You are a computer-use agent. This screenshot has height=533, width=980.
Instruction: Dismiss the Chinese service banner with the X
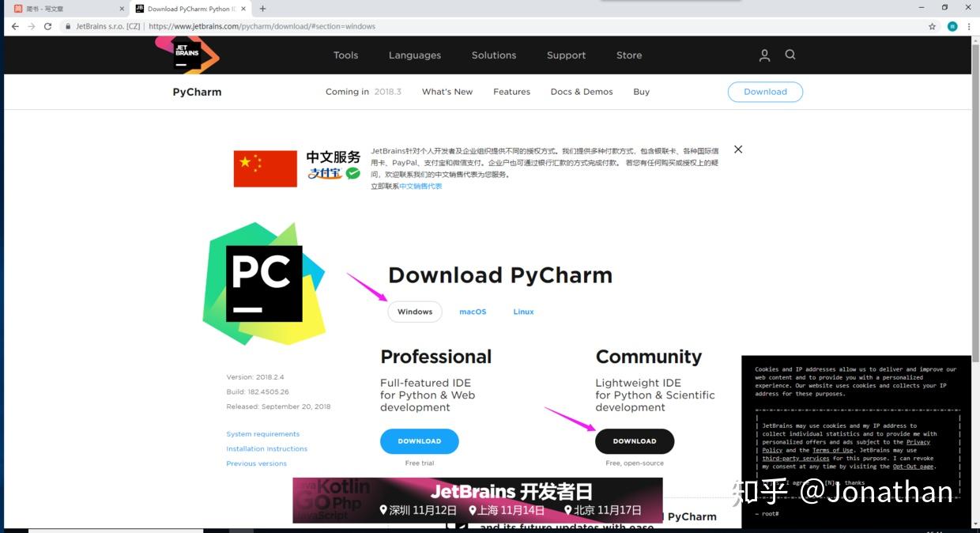pyautogui.click(x=737, y=149)
